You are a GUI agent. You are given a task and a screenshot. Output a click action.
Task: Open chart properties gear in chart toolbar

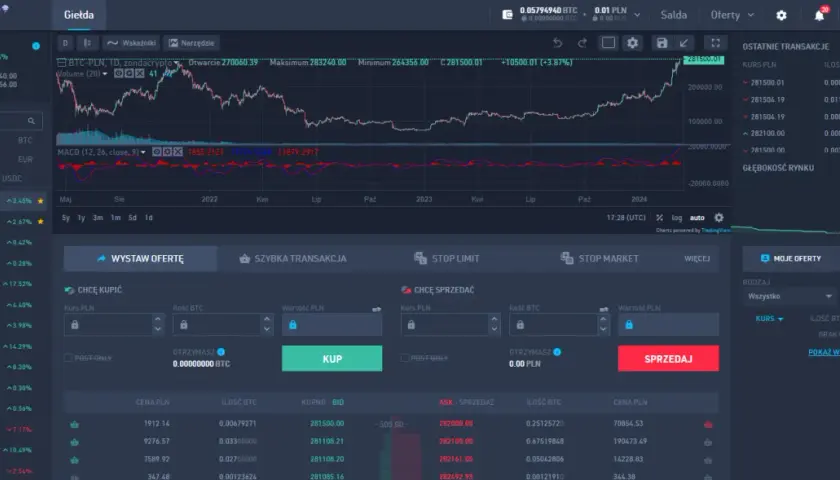click(633, 43)
